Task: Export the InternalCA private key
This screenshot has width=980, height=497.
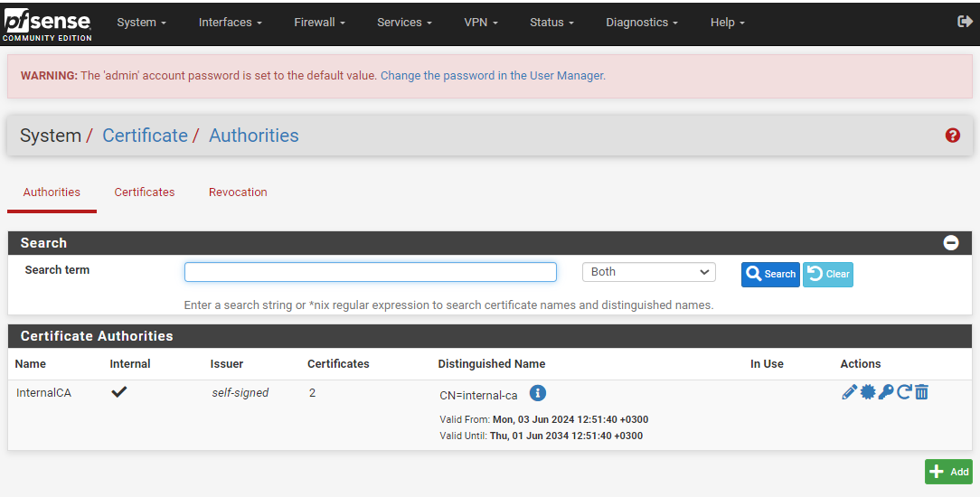Action: pos(886,392)
